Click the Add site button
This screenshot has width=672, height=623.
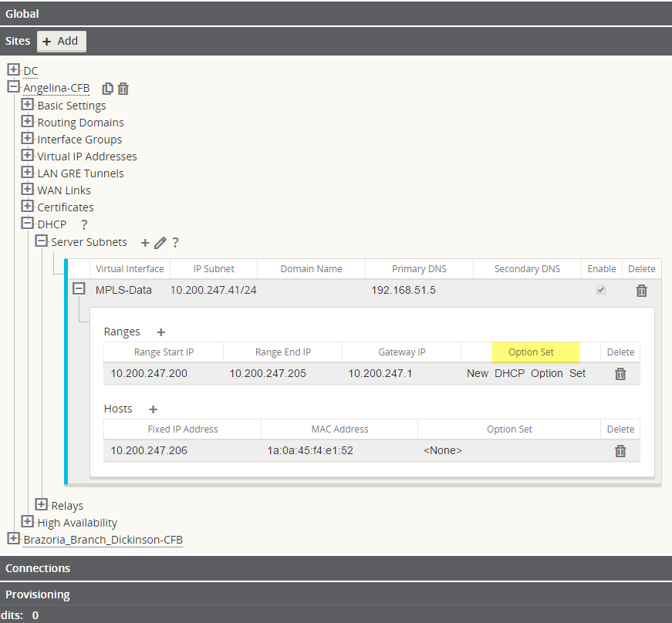61,41
